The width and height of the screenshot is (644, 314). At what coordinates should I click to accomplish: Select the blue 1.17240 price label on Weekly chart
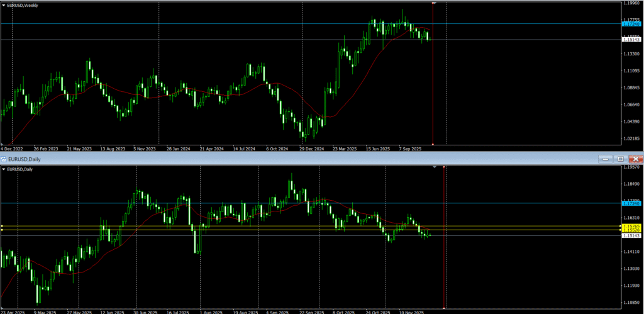tap(631, 24)
